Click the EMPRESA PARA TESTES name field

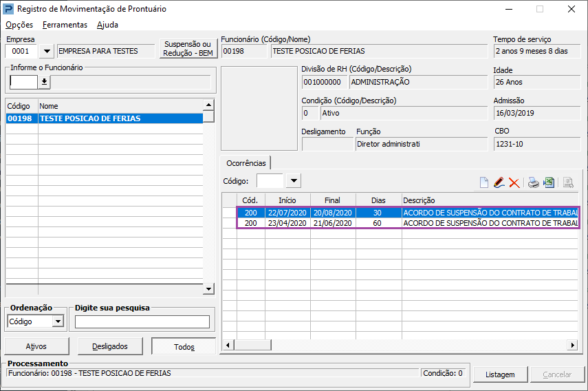[106, 51]
